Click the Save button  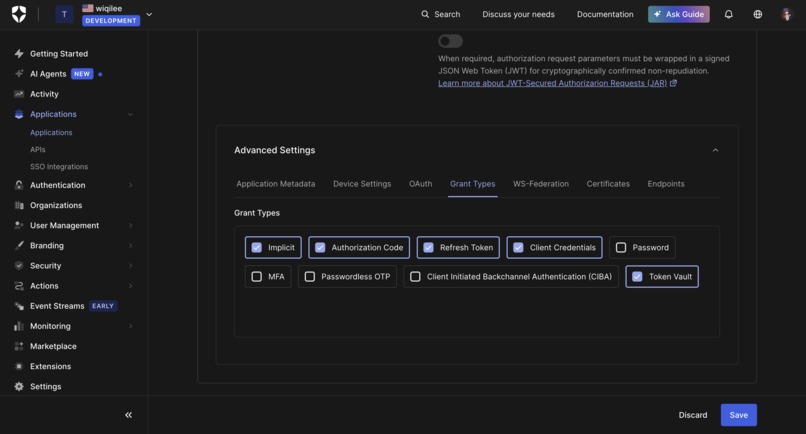(739, 415)
